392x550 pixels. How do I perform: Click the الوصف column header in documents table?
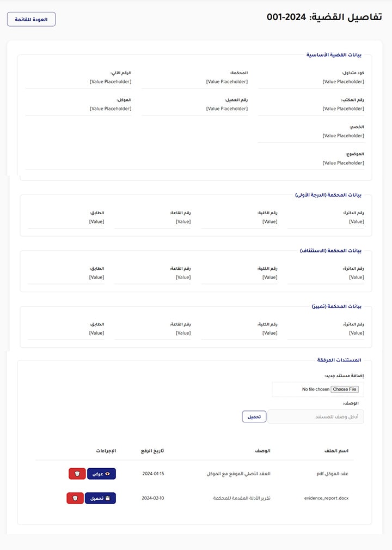263,451
